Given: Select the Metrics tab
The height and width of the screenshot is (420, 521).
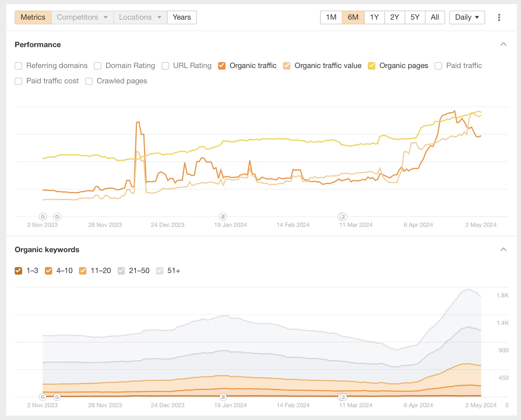Looking at the screenshot, I should 33,17.
